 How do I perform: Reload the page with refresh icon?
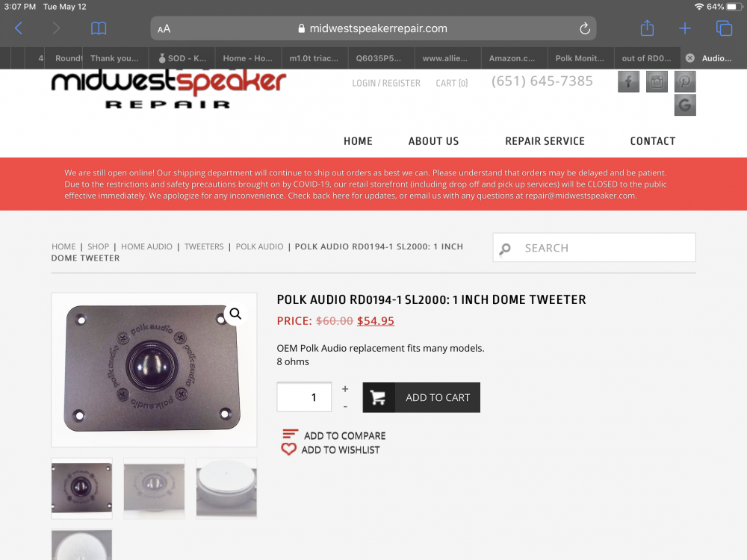pyautogui.click(x=585, y=28)
